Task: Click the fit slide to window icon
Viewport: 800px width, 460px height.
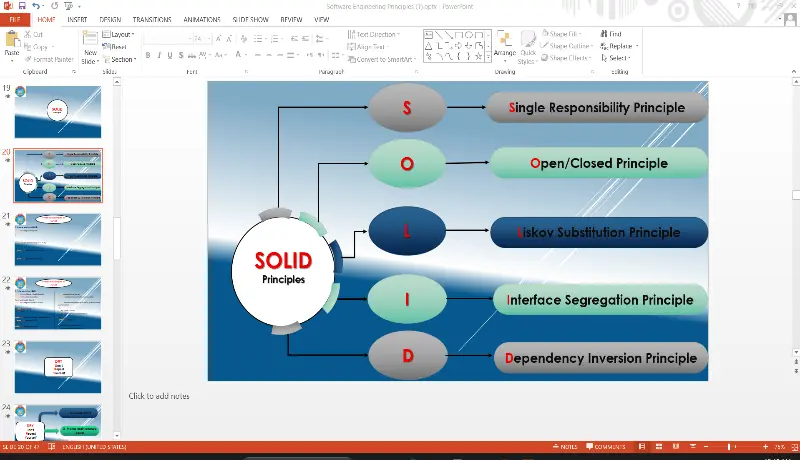Action: [x=794, y=447]
